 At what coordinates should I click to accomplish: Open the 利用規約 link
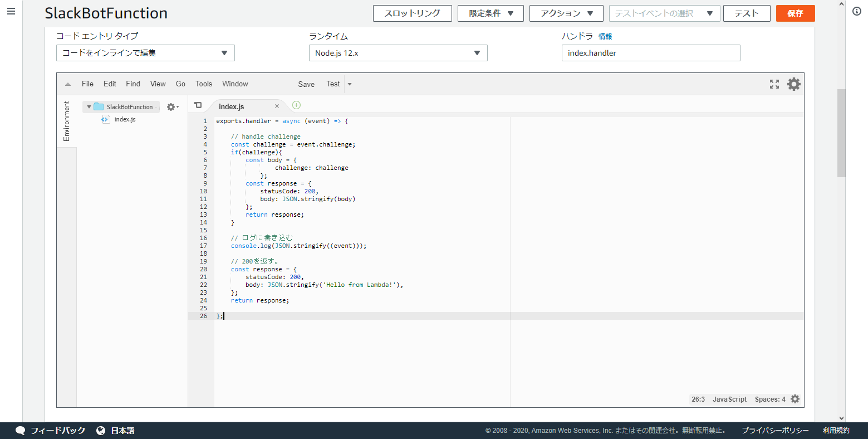pos(836,431)
